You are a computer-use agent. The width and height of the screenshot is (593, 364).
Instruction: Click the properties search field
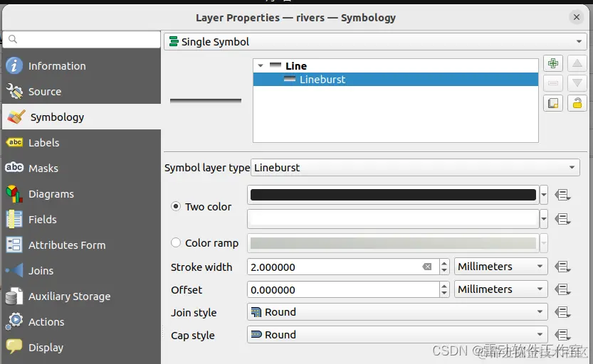coord(81,39)
